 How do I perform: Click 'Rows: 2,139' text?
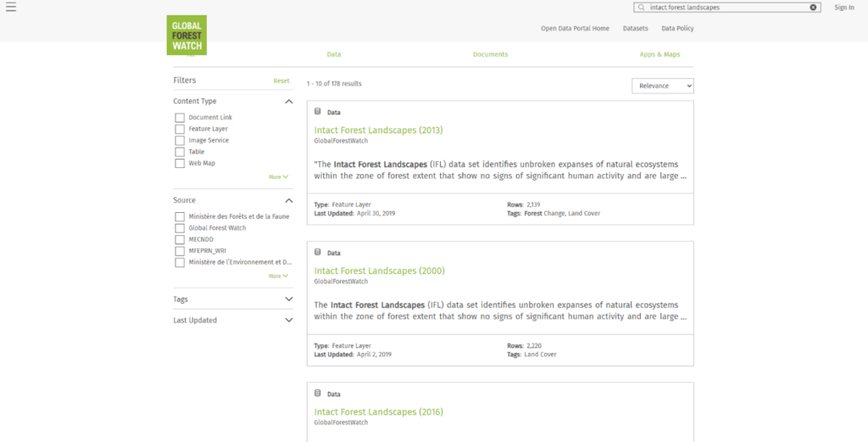click(524, 205)
